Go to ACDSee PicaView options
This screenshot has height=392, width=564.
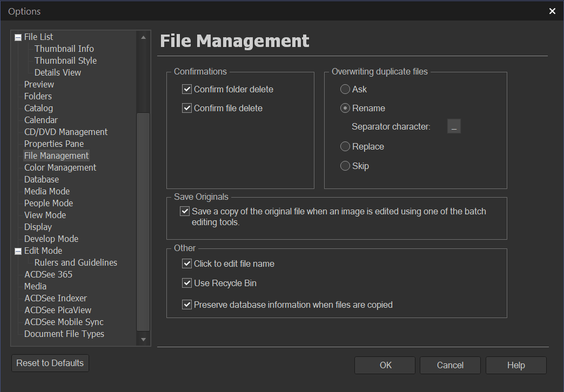tap(58, 310)
